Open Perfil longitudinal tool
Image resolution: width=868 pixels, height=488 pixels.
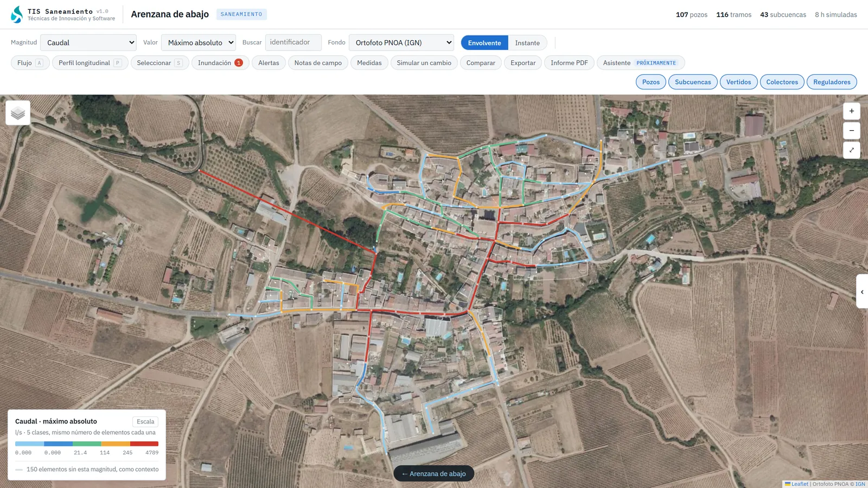pos(90,63)
